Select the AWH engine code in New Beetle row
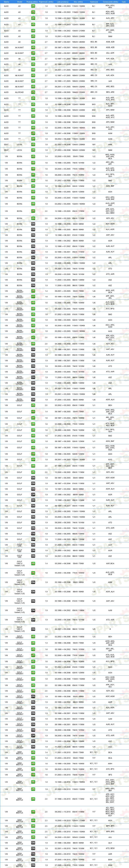Image resolution: width=129 pixels, height=868 pixels. pyautogui.click(x=110, y=764)
